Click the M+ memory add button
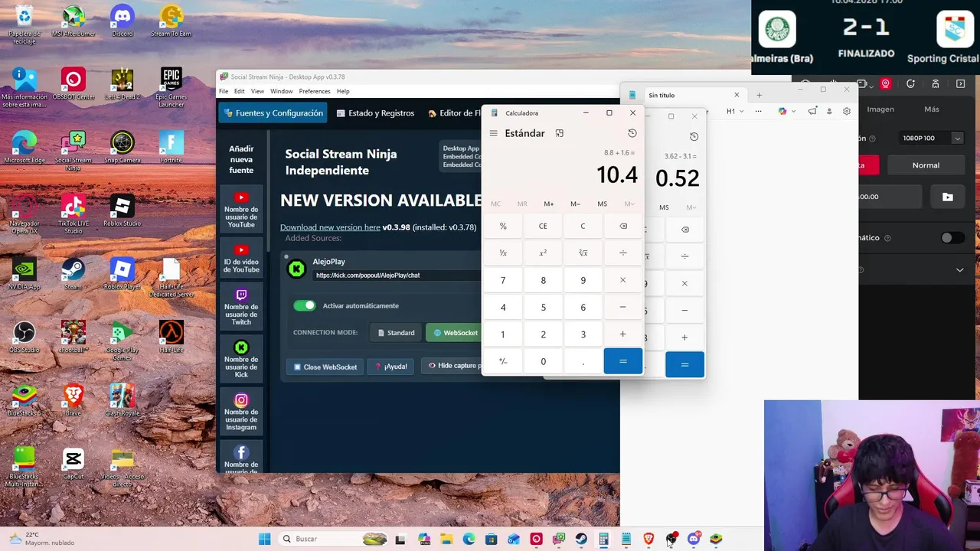Image resolution: width=980 pixels, height=551 pixels. coord(549,204)
